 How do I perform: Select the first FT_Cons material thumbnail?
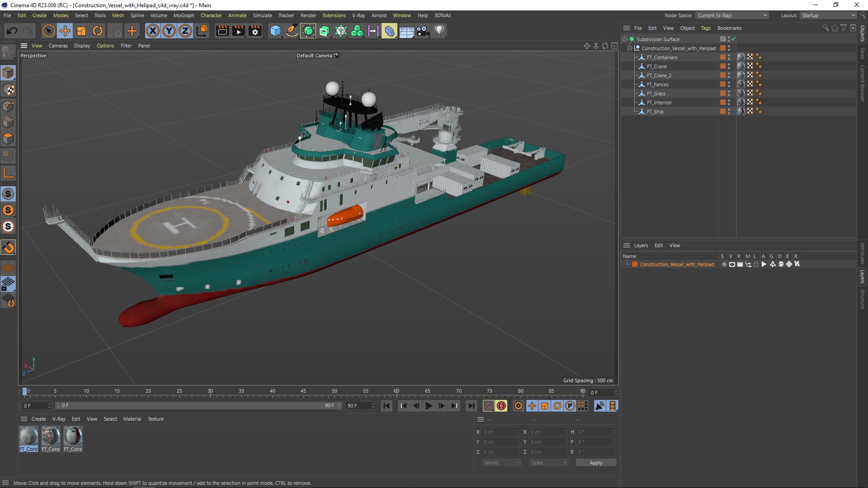pyautogui.click(x=28, y=439)
